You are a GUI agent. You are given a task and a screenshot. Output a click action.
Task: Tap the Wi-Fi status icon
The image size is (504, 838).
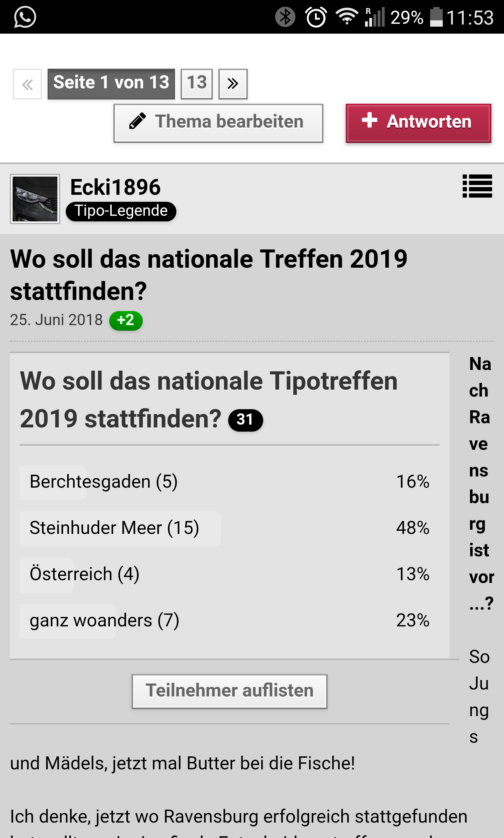point(346,17)
